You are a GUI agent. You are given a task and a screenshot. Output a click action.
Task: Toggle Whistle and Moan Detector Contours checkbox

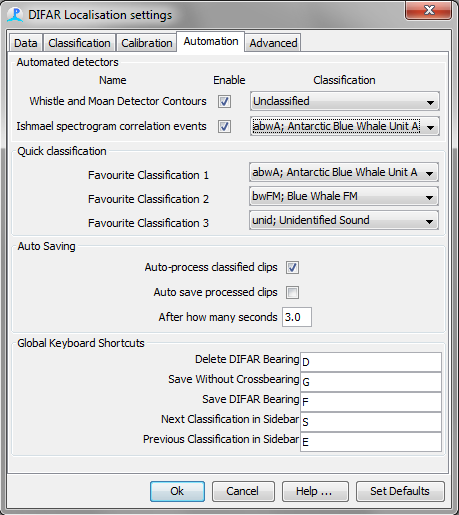point(224,101)
